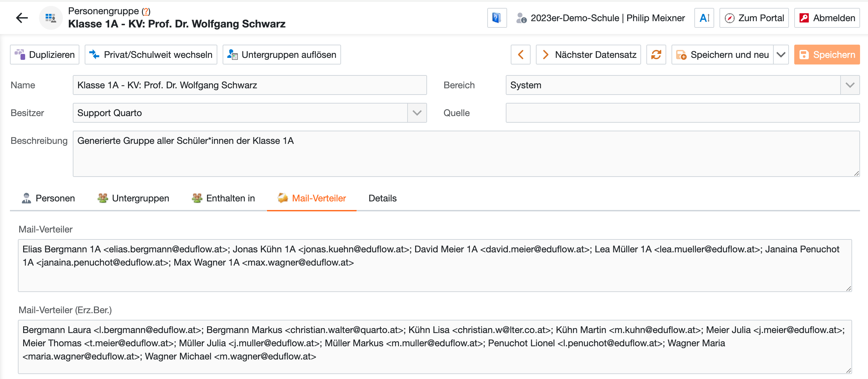
Task: Click the Personengruppe grid icon
Action: pos(51,18)
